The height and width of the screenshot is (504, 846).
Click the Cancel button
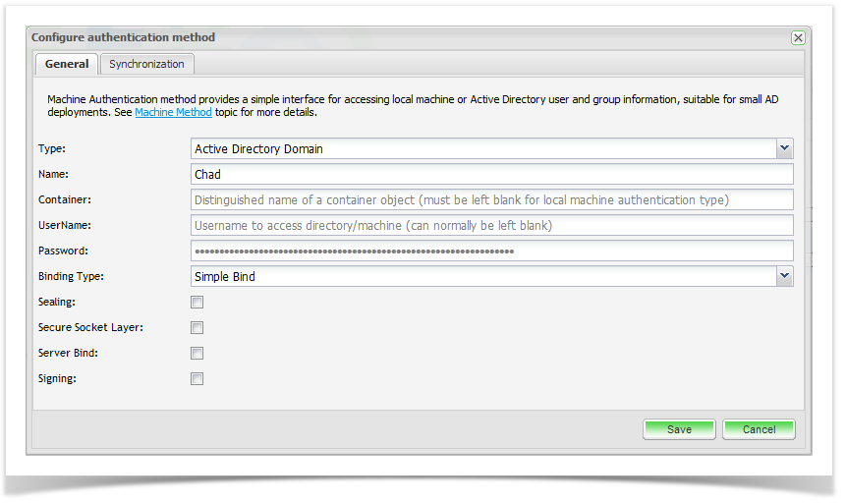point(759,429)
